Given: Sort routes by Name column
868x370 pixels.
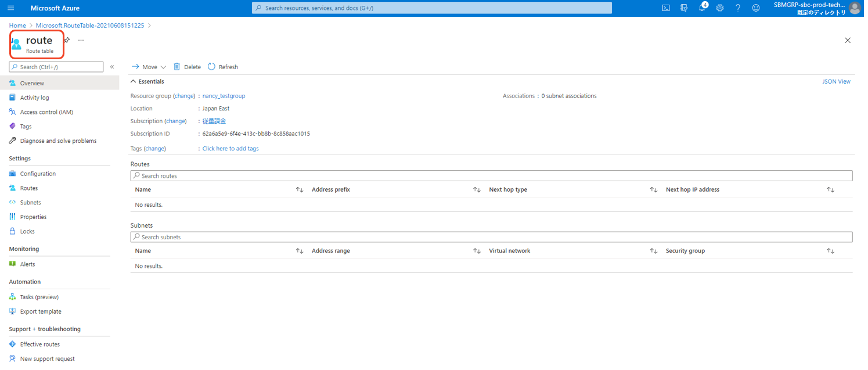Looking at the screenshot, I should (x=300, y=190).
